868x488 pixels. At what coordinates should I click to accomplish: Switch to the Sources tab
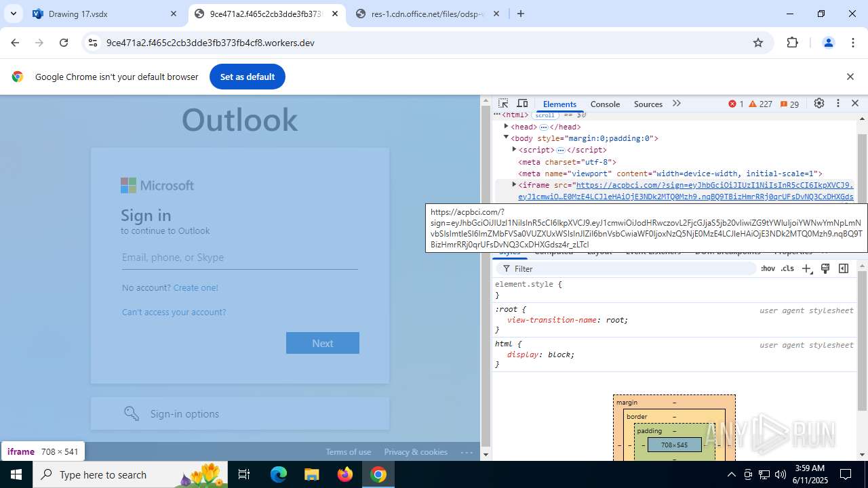coord(648,104)
